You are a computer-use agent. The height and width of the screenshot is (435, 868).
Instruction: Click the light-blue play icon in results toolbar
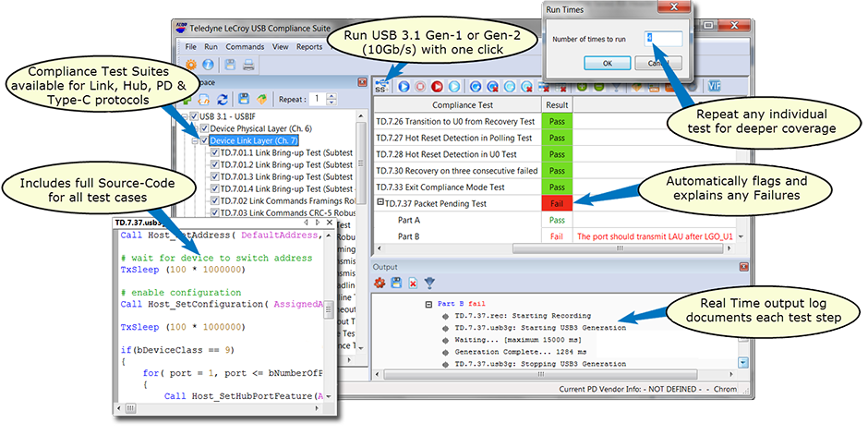pyautogui.click(x=454, y=86)
